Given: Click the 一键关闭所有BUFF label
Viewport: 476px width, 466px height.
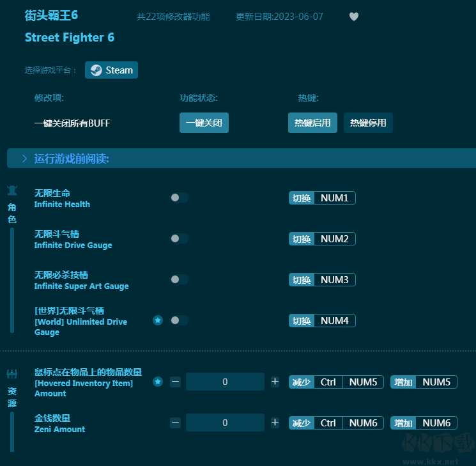Looking at the screenshot, I should pos(72,123).
